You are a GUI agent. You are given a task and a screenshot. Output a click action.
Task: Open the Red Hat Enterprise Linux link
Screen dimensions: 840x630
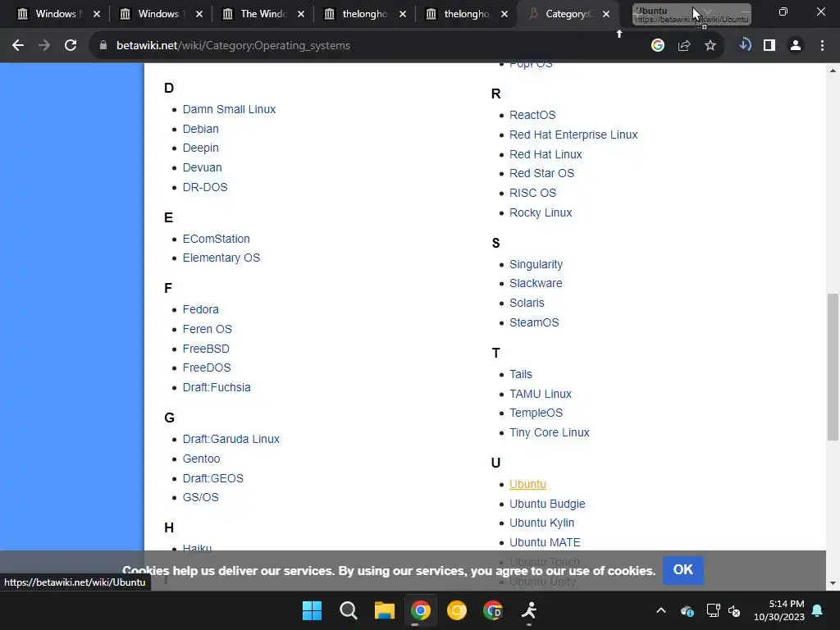pyautogui.click(x=573, y=135)
